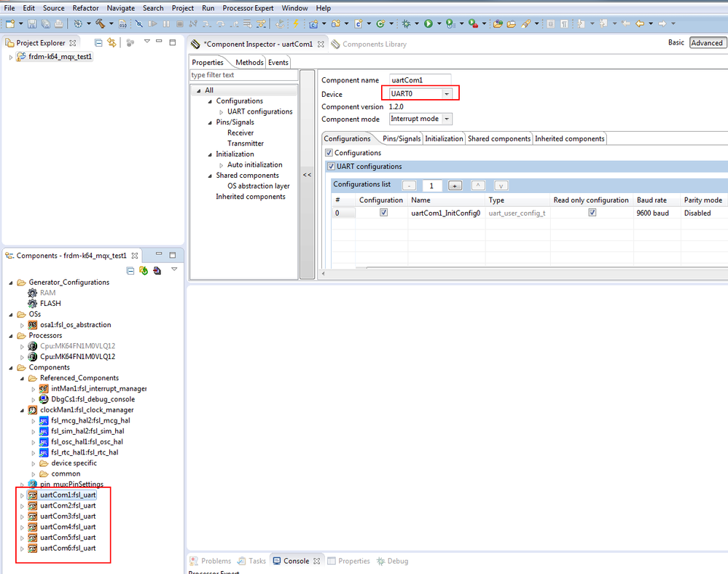
Task: Click Collapse All in Project Explorer
Action: (98, 43)
